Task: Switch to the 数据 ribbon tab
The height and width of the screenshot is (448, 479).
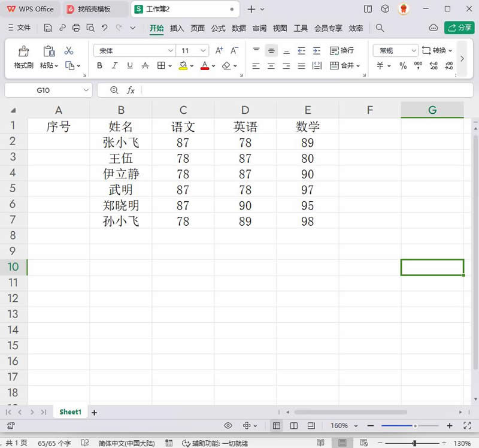Action: click(238, 28)
